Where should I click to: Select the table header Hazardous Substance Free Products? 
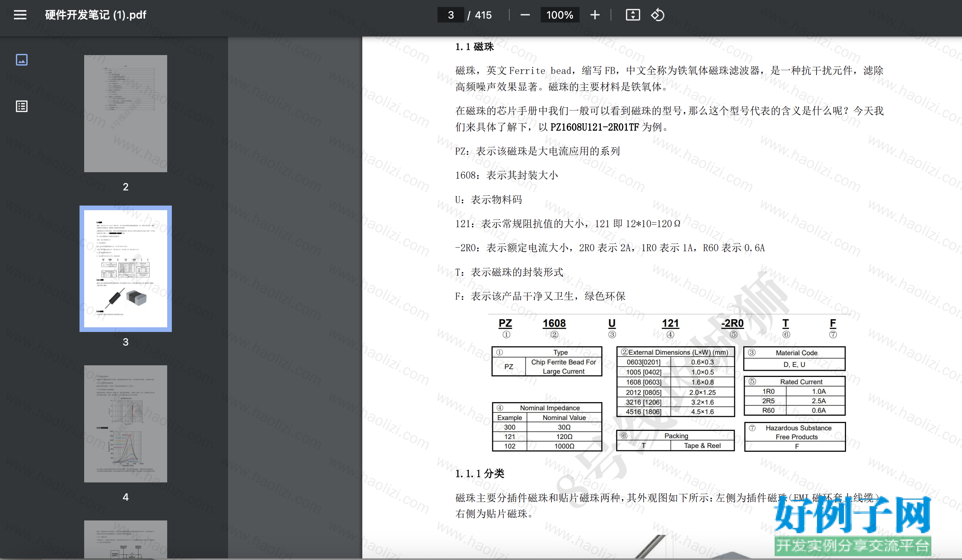coord(798,432)
